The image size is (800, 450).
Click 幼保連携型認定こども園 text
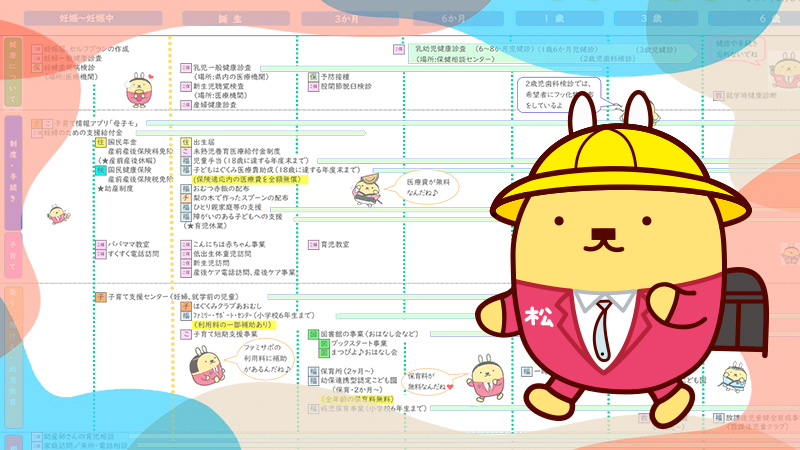tap(359, 380)
